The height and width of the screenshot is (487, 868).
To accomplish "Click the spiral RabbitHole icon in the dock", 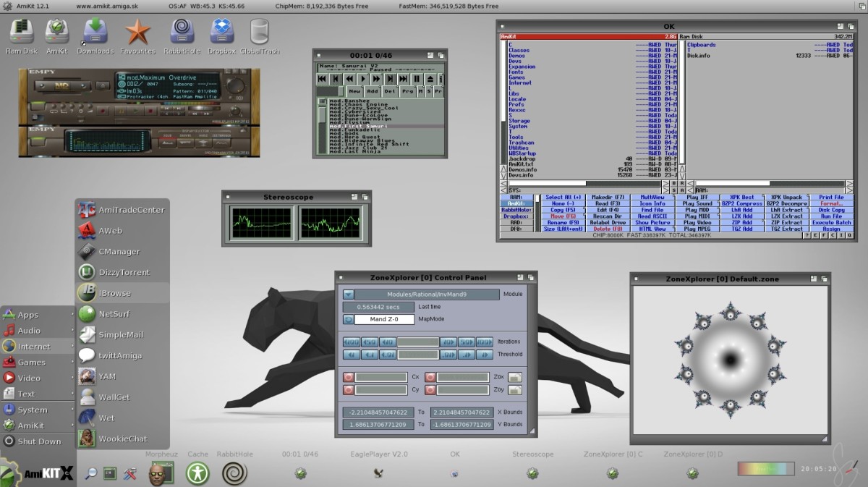I will tap(234, 473).
